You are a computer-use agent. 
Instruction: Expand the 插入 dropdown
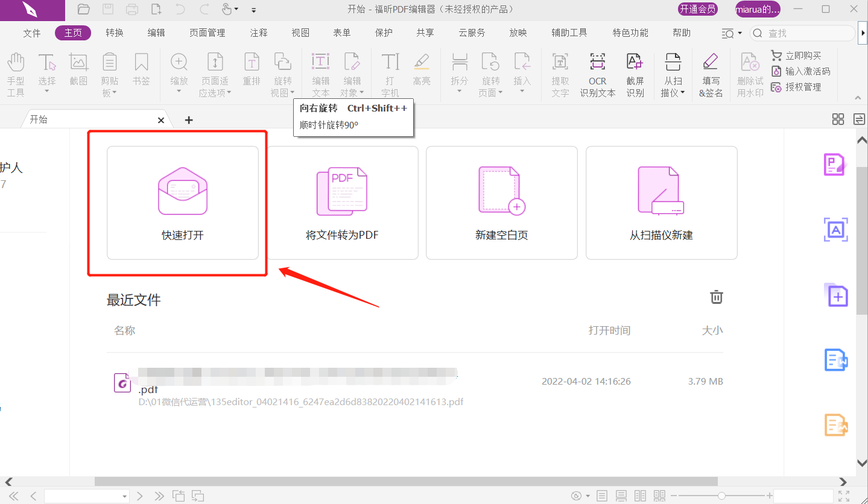522,92
